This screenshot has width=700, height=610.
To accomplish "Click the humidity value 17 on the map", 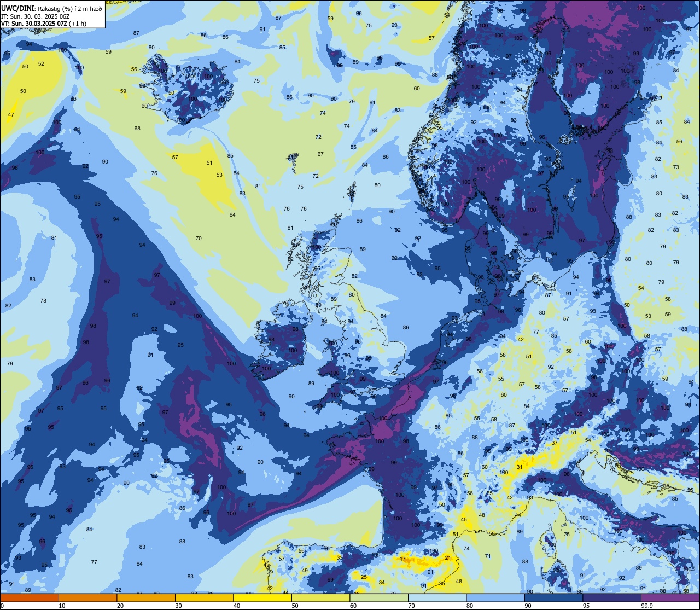I will point(403,559).
